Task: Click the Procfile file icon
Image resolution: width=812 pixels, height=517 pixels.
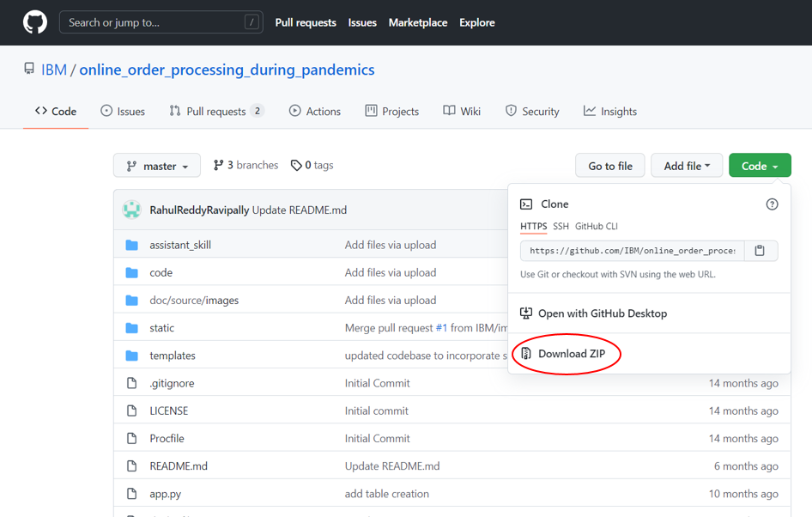Action: point(132,438)
